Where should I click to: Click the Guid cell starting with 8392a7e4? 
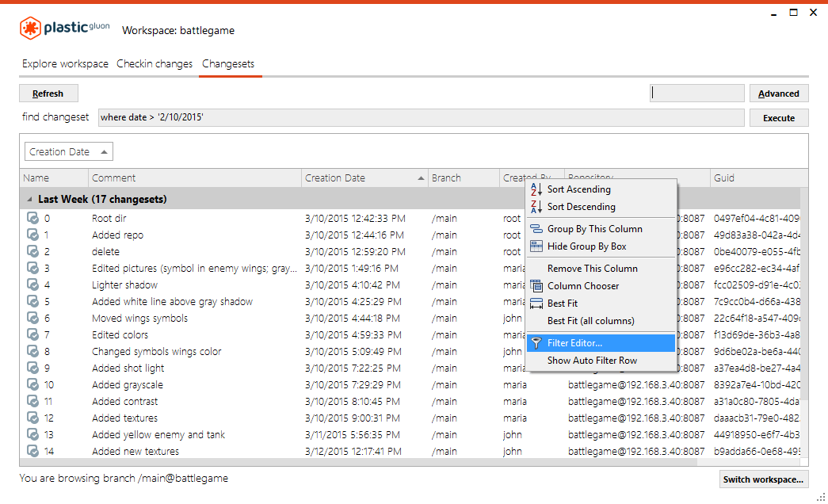756,384
